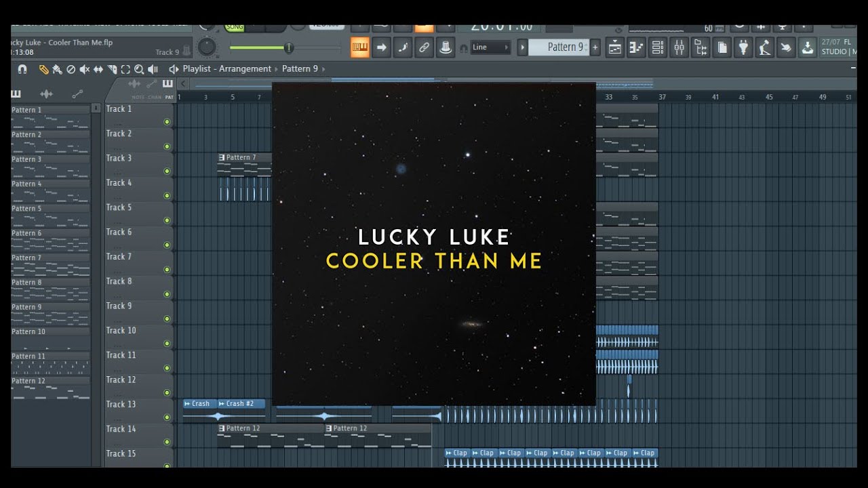The height and width of the screenshot is (488, 868).
Task: Open the Line snap dropdown
Action: (x=490, y=47)
